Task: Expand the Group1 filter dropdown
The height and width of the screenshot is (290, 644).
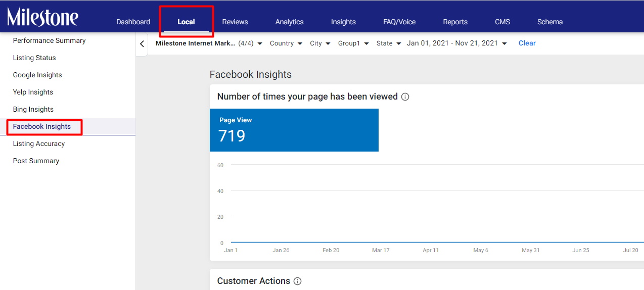Action: (353, 43)
